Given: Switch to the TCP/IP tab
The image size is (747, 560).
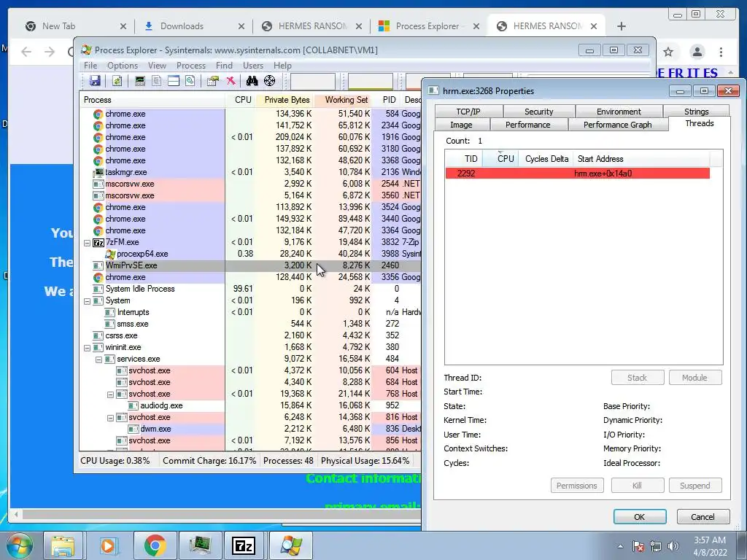Looking at the screenshot, I should tap(468, 112).
